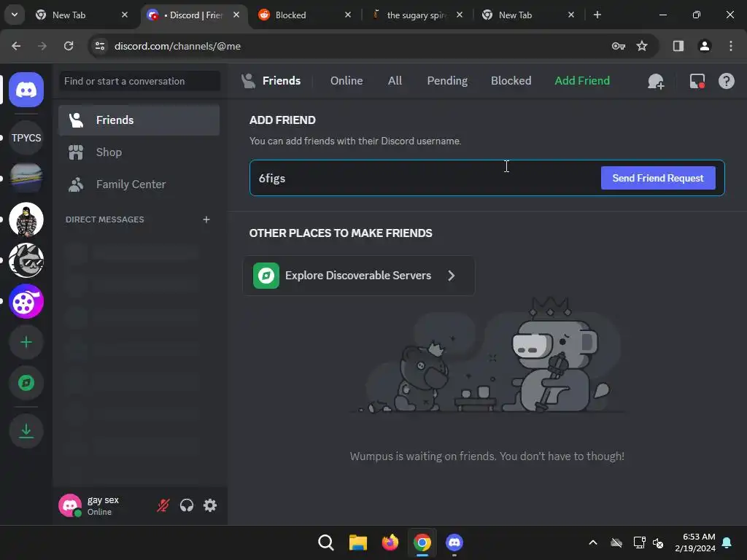Image resolution: width=747 pixels, height=560 pixels.
Task: Create DM with plus next to Direct Messages
Action: [x=206, y=219]
